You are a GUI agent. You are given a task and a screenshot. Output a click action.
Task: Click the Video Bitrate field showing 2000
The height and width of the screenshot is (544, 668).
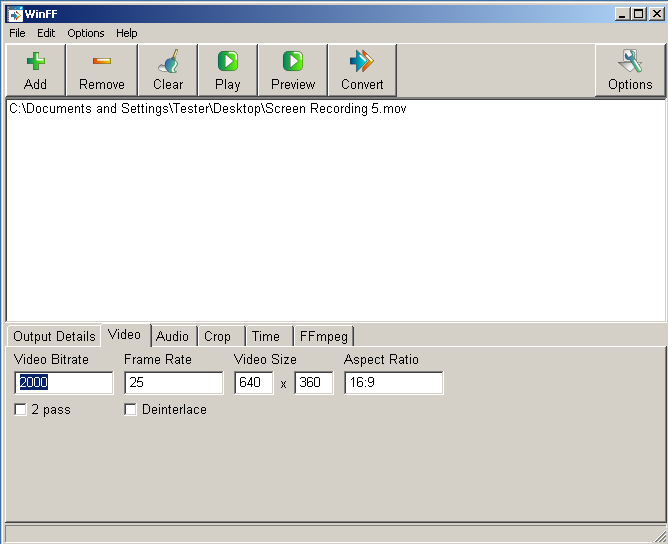64,383
